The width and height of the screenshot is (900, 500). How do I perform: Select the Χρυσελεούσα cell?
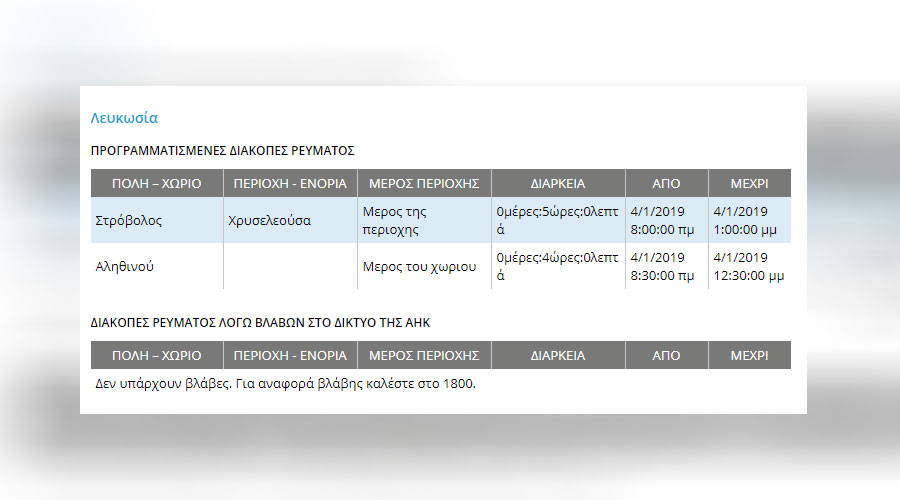290,220
